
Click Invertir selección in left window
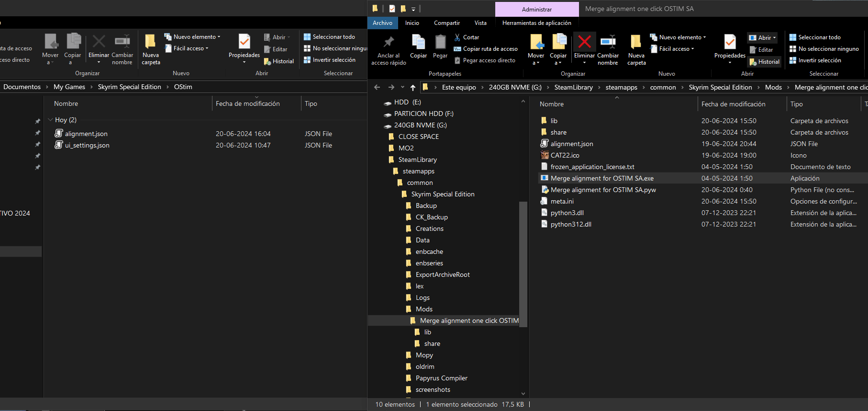(330, 60)
